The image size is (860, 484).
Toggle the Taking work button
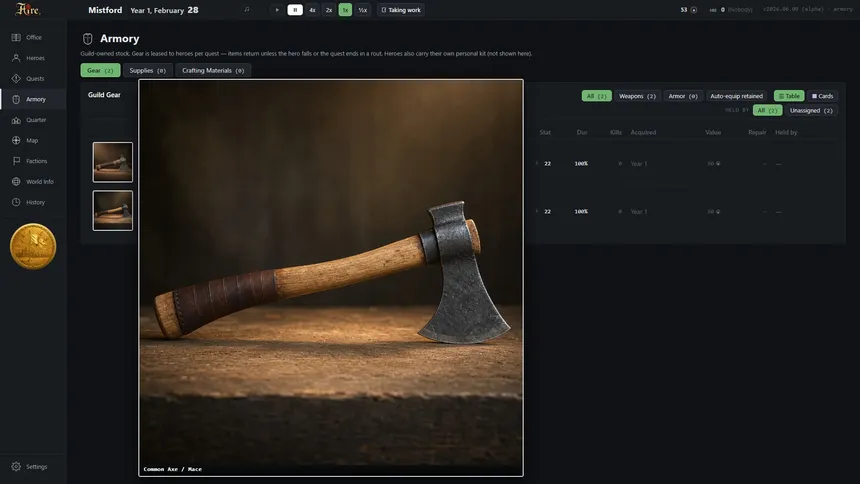(401, 10)
